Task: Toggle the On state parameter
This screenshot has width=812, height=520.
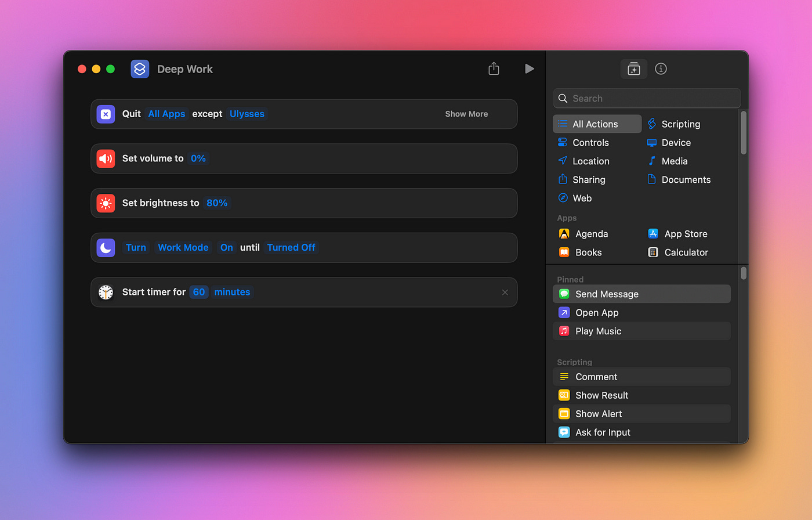Action: 226,248
